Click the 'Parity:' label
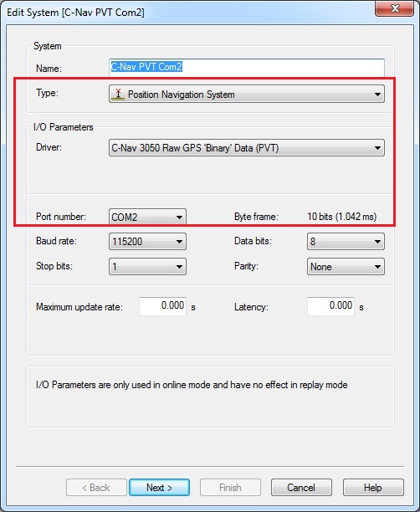 [x=246, y=266]
